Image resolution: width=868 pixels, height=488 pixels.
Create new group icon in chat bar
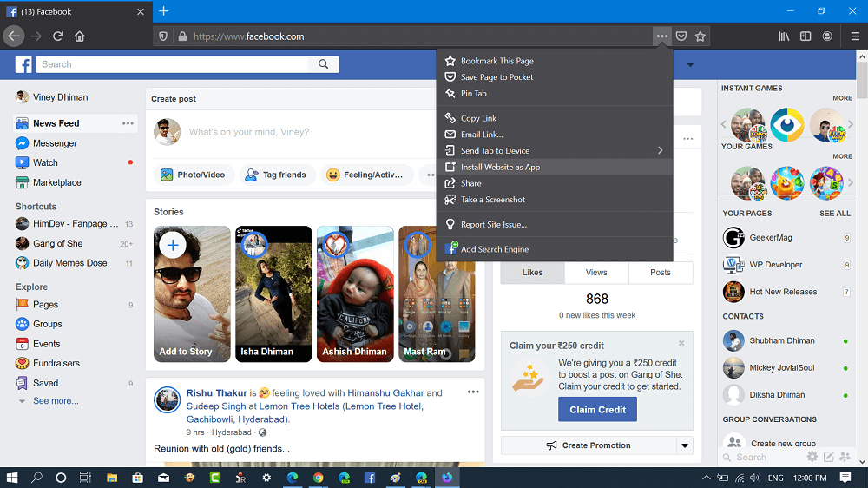point(845,457)
